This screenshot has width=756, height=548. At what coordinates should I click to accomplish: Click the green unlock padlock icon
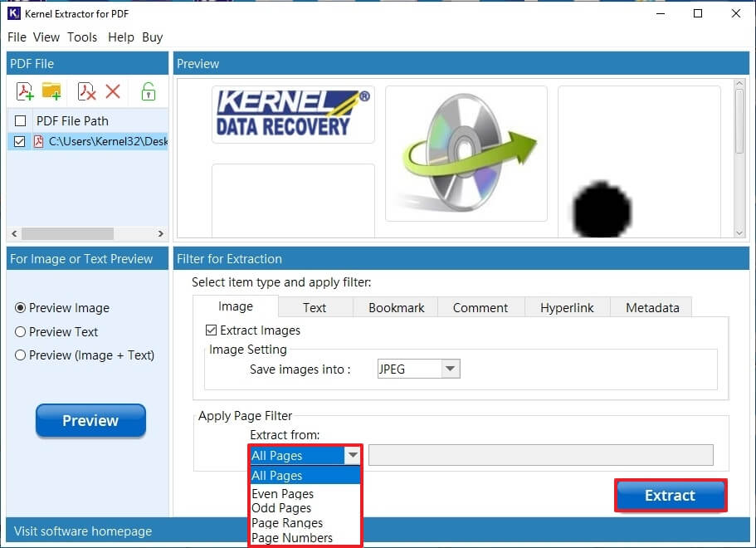click(x=149, y=91)
